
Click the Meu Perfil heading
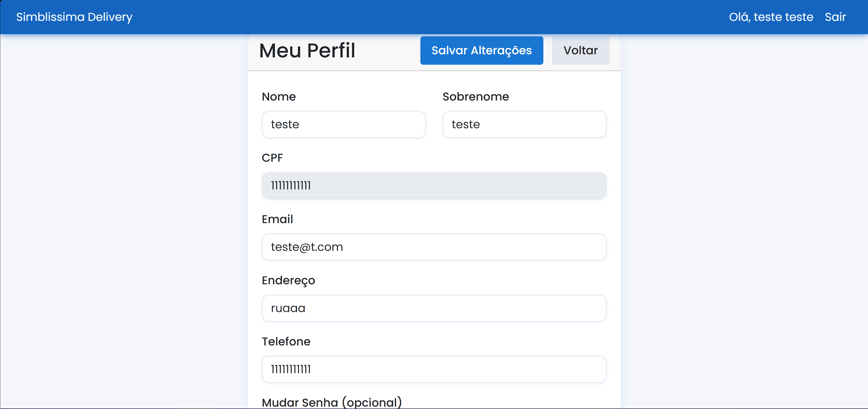coord(307,50)
